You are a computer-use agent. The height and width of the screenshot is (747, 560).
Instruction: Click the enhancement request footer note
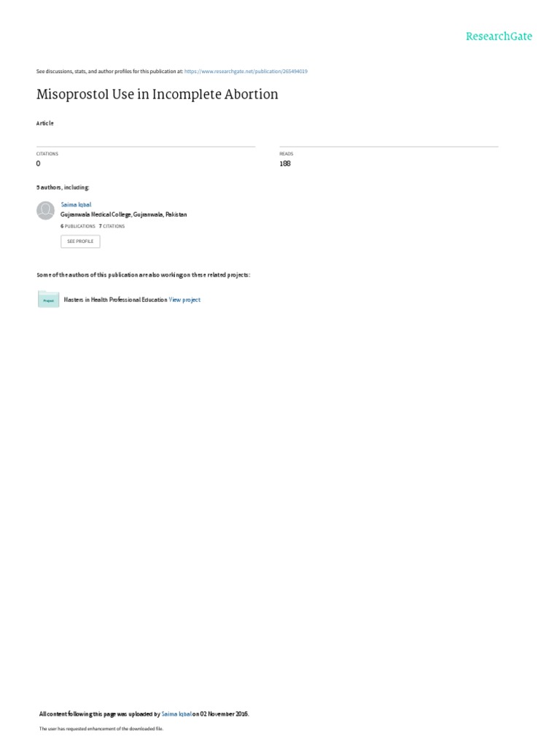coord(101,729)
